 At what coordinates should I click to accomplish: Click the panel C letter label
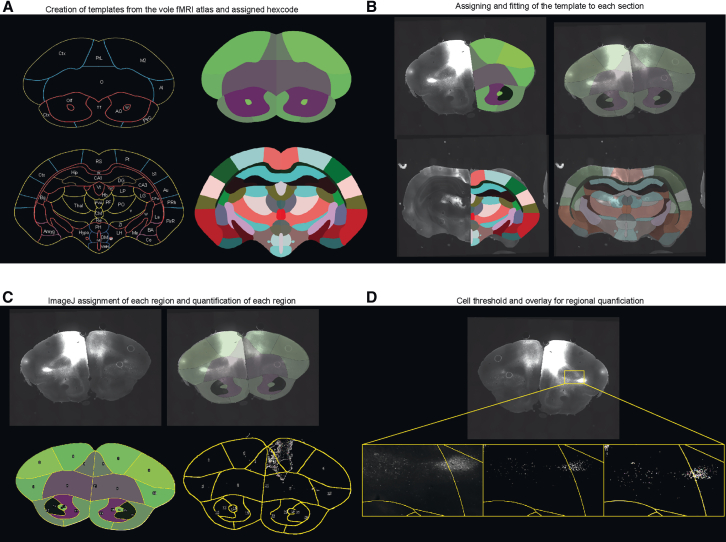[7, 297]
